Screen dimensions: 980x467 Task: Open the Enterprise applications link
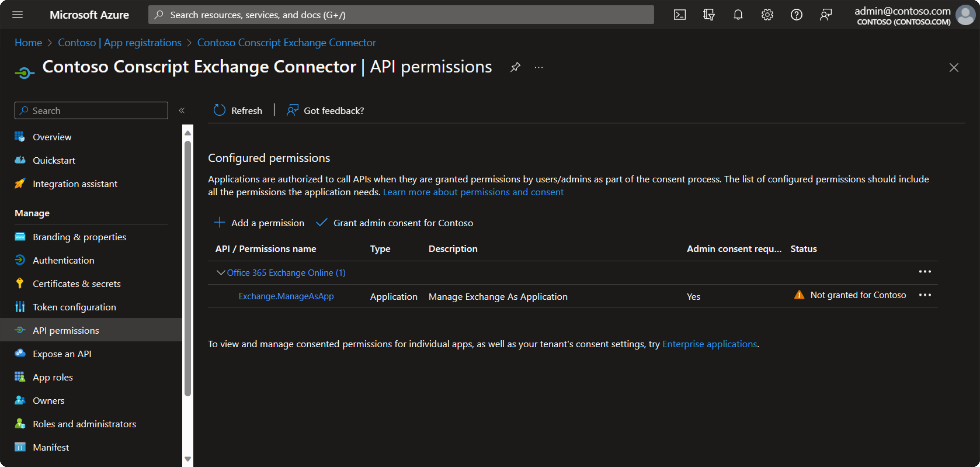pyautogui.click(x=710, y=344)
